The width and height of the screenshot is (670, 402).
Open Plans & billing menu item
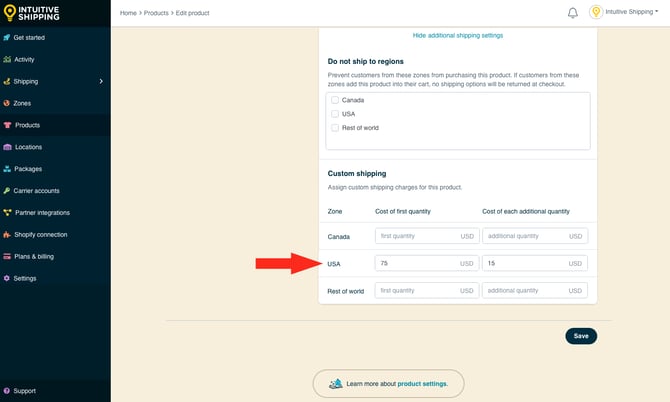[x=33, y=256]
